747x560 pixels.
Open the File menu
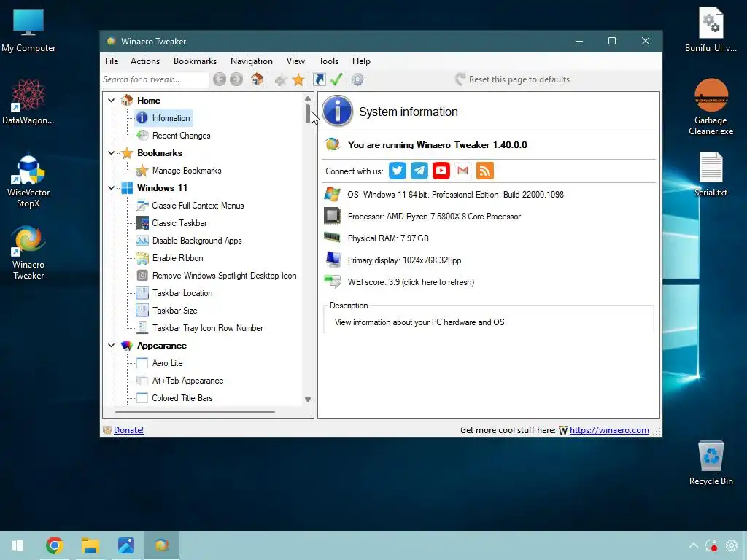tap(112, 61)
